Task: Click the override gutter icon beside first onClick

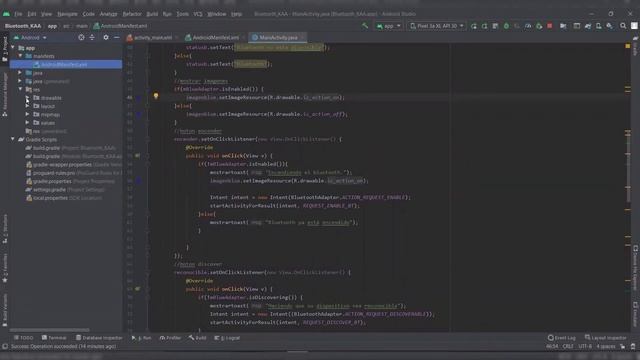Action: pyautogui.click(x=138, y=156)
